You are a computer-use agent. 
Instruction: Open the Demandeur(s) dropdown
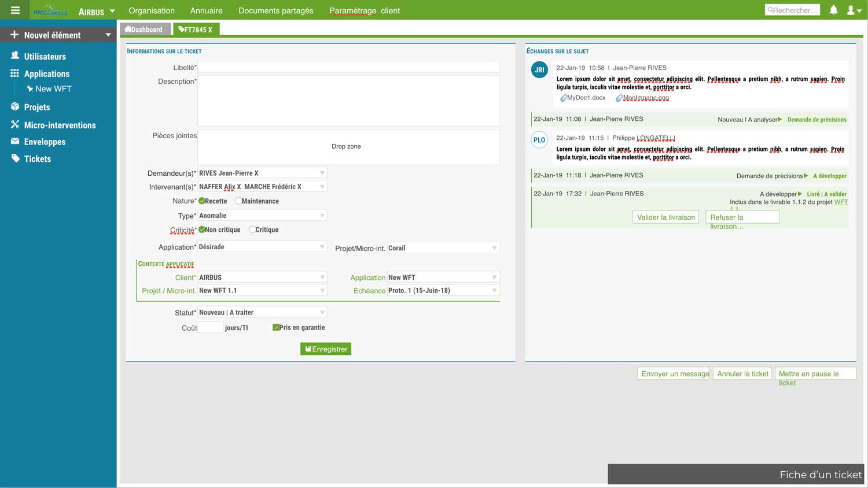tap(262, 173)
